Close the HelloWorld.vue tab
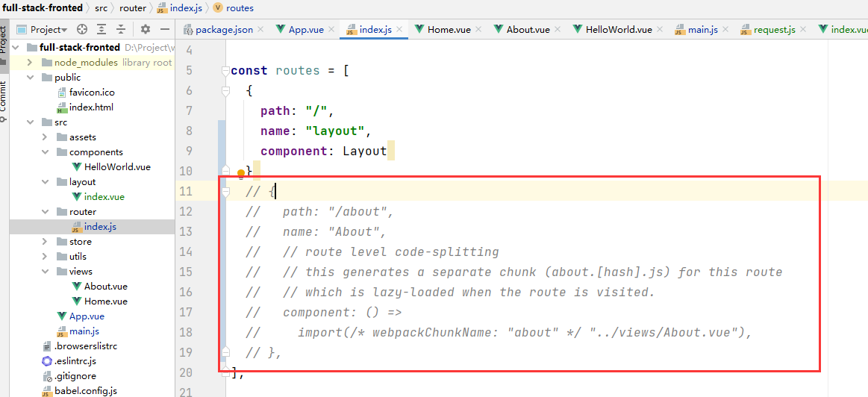The image size is (868, 397). 659,29
